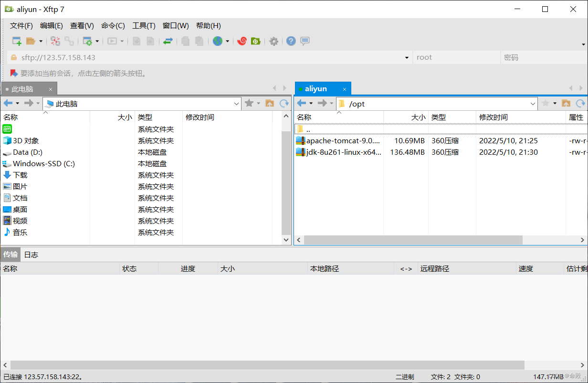Click the chat bubble feedback icon
588x383 pixels.
(x=305, y=41)
